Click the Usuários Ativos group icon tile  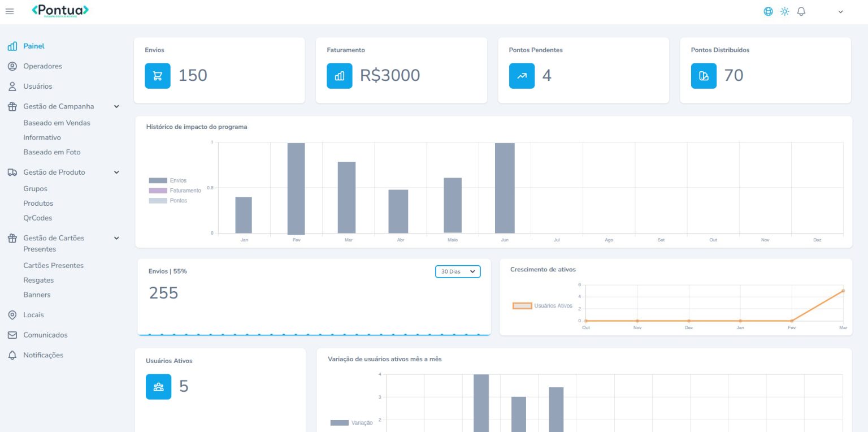pyautogui.click(x=158, y=387)
